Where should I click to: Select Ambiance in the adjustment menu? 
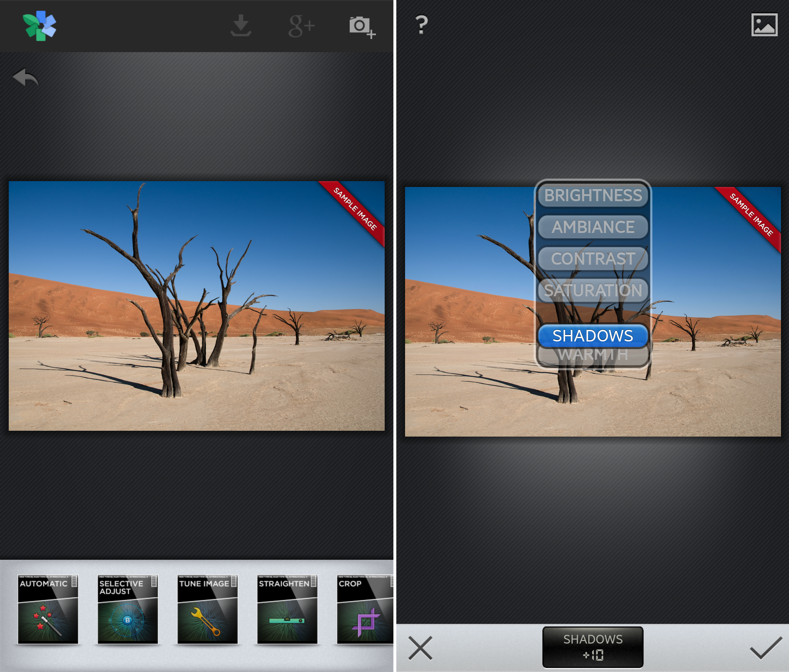point(593,227)
